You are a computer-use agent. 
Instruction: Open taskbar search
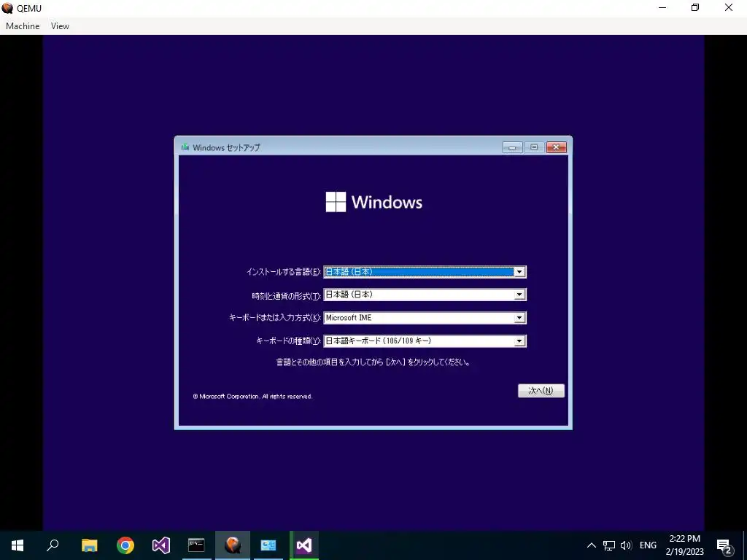(53, 545)
